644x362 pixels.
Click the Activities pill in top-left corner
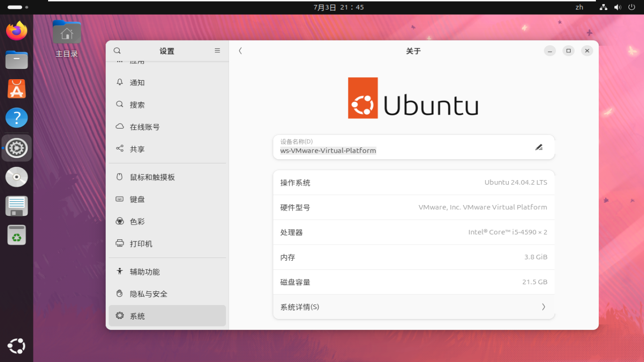[17, 7]
